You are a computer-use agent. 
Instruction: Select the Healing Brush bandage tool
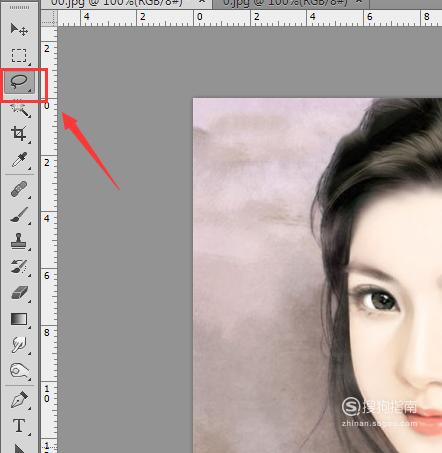19,189
